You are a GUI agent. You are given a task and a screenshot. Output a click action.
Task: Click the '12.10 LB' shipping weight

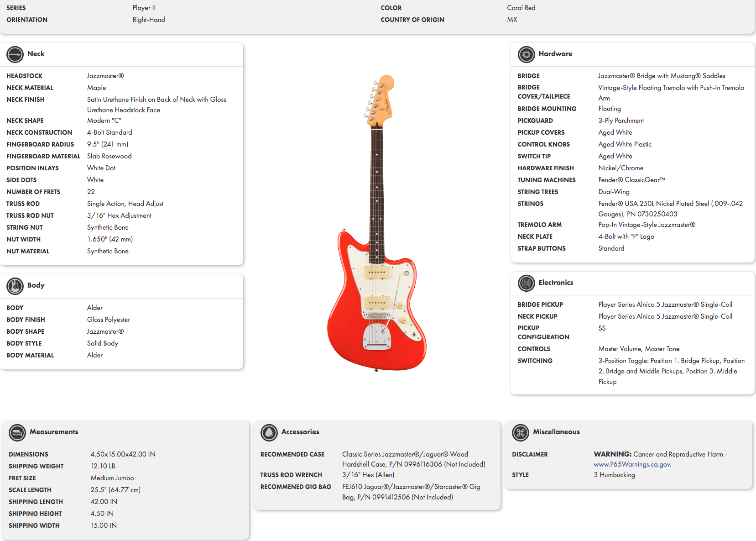click(x=103, y=466)
